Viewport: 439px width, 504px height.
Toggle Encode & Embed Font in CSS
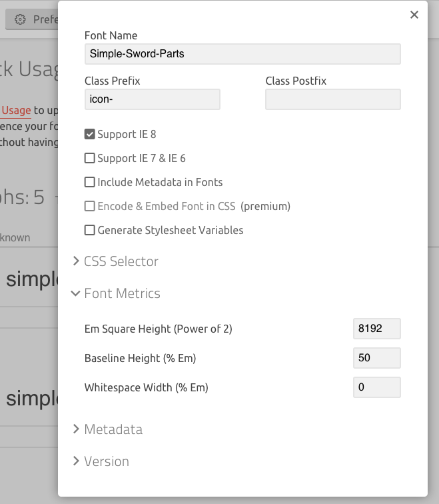coord(89,207)
